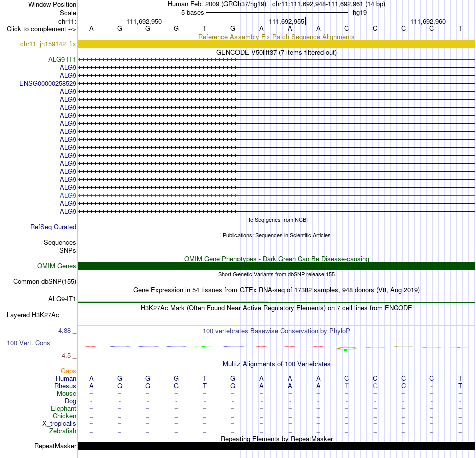476x458 pixels.
Task: Click the 'Common dbSNP(155)' track label
Action: click(45, 281)
